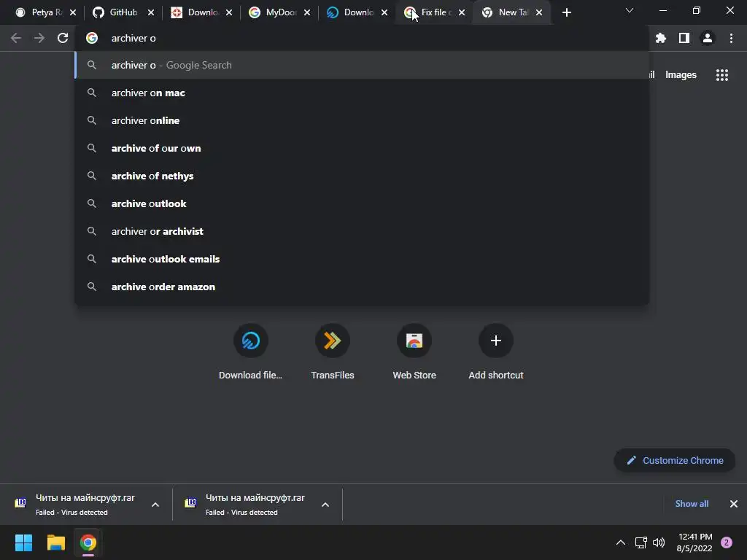This screenshot has height=560, width=747.
Task: Open Chrome's three-dot menu
Action: (731, 38)
